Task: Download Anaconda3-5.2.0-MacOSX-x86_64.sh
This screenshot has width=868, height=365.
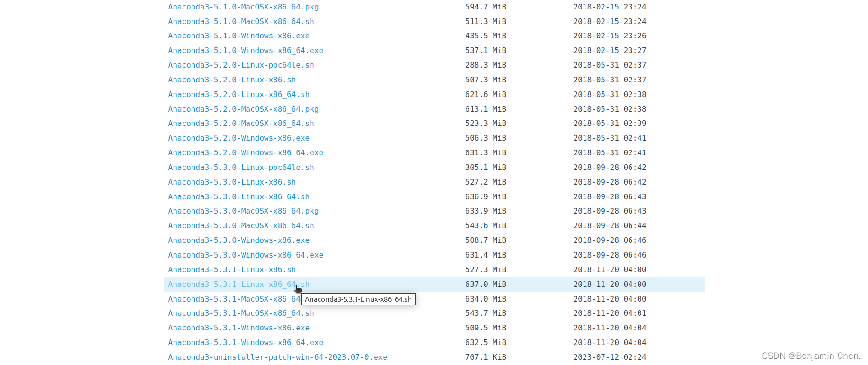Action: (x=241, y=124)
